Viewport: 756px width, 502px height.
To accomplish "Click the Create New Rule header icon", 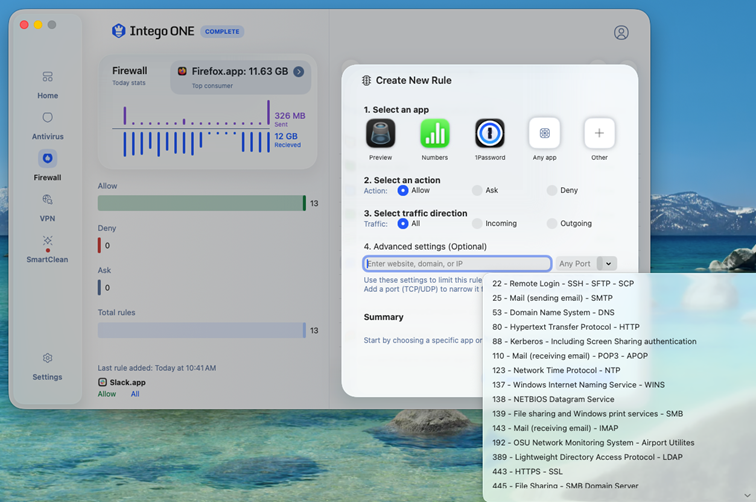I will [x=366, y=81].
